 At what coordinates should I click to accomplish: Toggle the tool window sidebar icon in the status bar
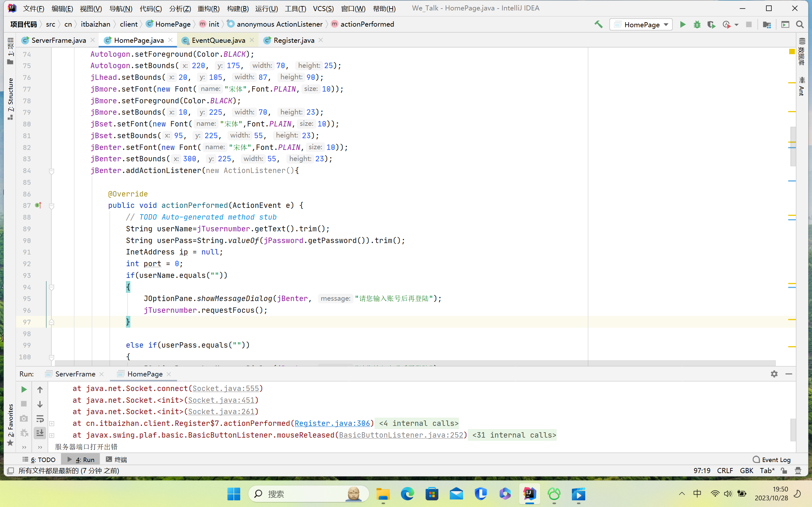[10, 471]
